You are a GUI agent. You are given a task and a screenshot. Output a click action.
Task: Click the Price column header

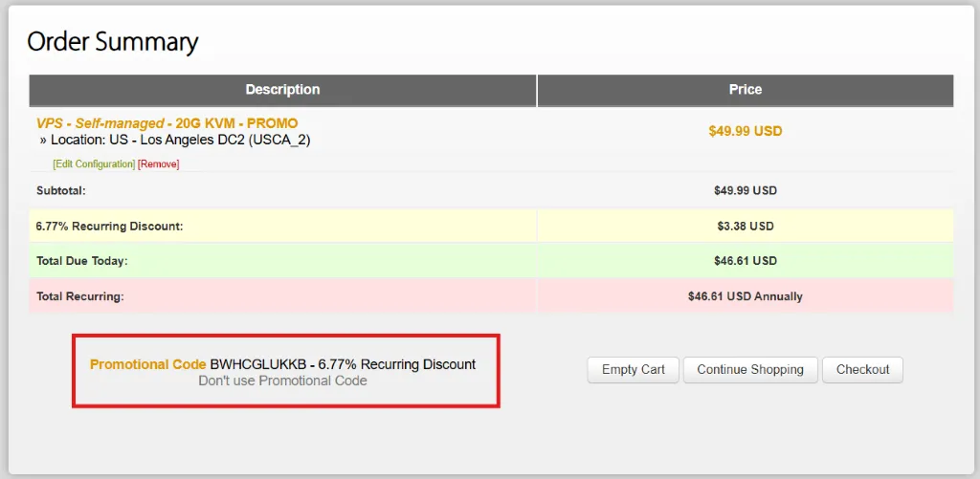tap(745, 90)
